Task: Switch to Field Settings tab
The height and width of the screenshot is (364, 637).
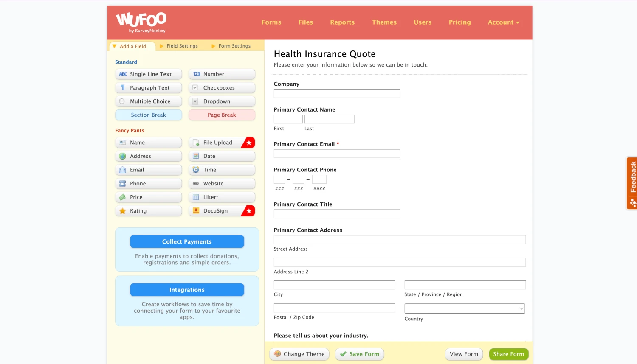Action: [182, 46]
